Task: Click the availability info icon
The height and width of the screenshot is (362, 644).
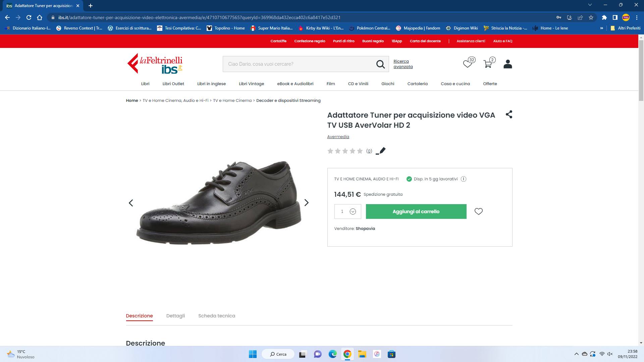Action: point(464,179)
